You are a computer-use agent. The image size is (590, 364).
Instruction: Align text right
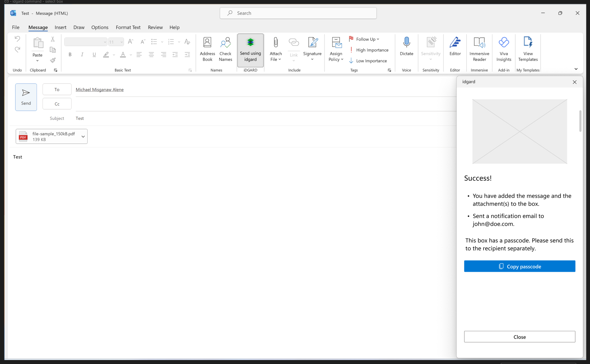tap(164, 55)
